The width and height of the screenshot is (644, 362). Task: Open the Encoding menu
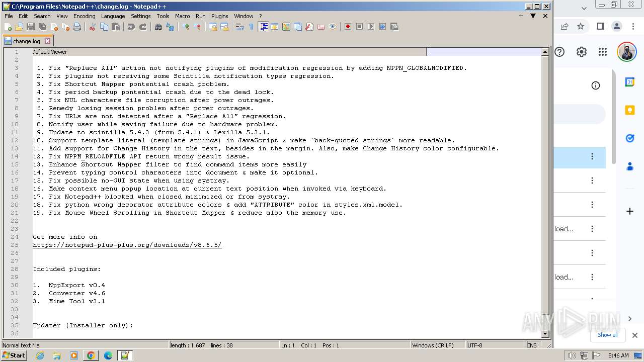point(84,16)
